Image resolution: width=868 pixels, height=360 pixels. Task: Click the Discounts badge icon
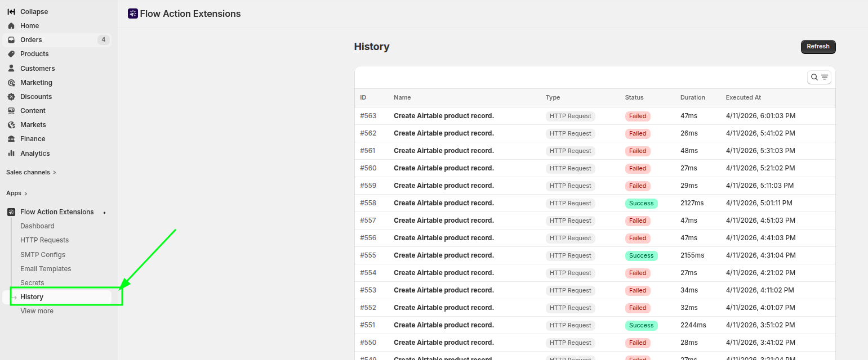(11, 97)
